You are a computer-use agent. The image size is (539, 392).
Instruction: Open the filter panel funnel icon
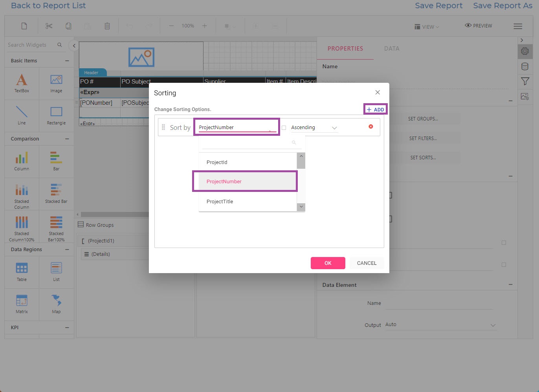[x=525, y=81]
